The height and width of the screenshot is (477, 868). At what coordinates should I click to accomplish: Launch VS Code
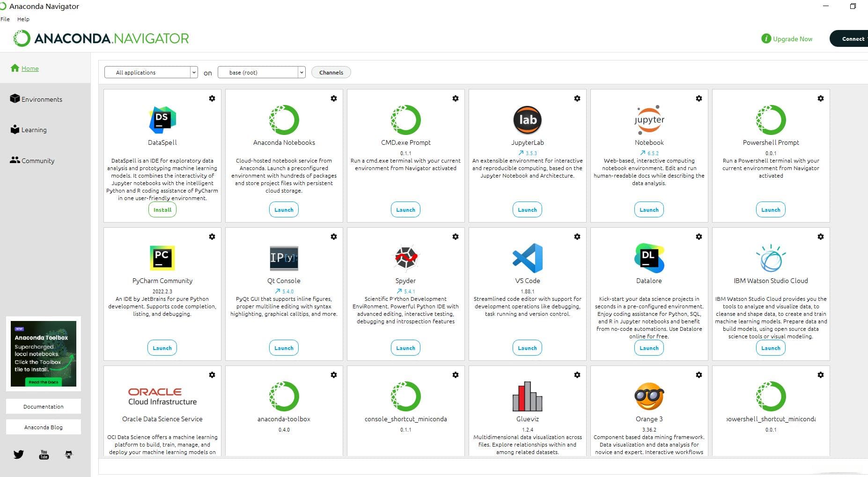(x=527, y=348)
